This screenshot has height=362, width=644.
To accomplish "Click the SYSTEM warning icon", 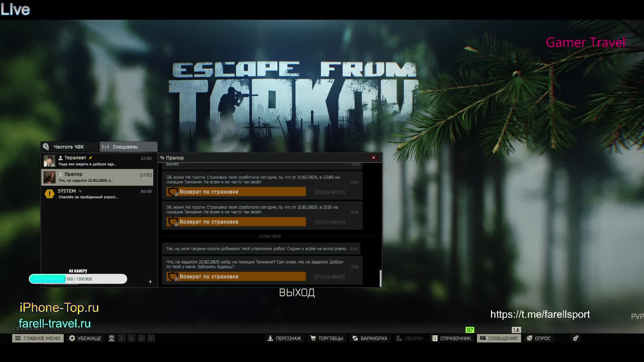I will pos(49,194).
